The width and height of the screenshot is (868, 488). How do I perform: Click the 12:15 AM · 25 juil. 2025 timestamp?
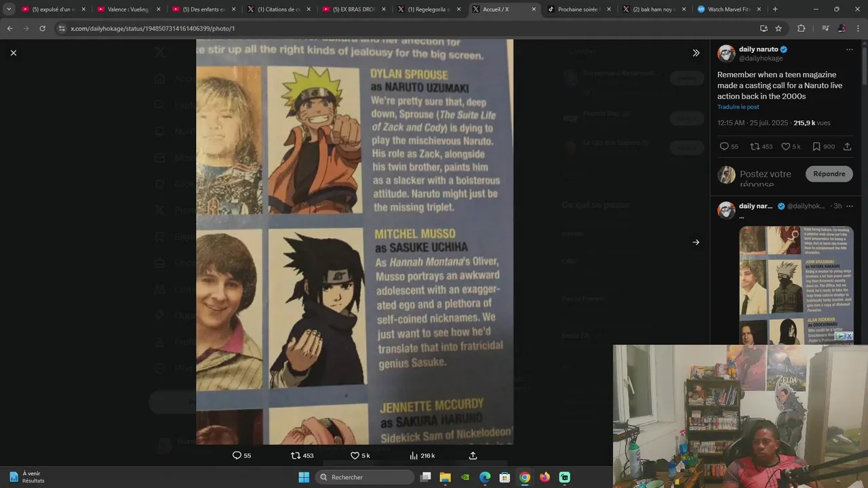tap(753, 123)
